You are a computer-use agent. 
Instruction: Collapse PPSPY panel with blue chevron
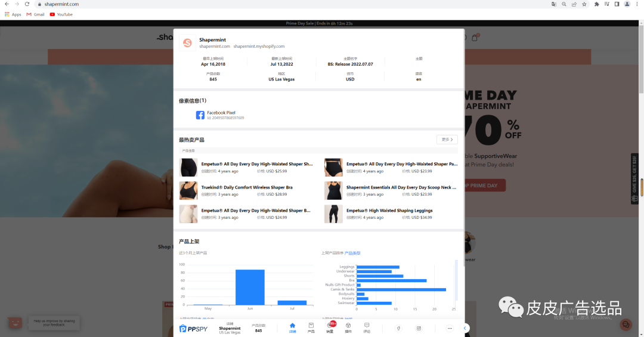465,328
